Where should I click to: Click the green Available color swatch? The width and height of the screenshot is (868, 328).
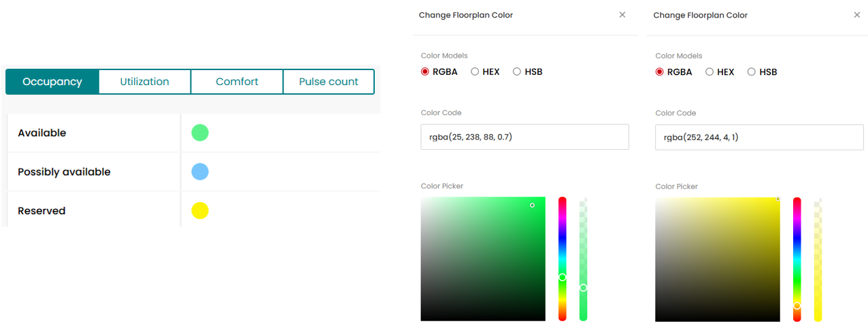[200, 133]
